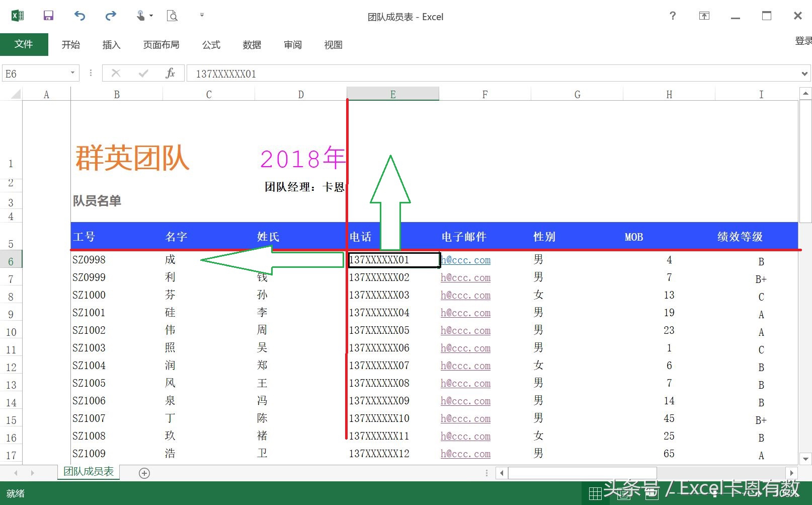Image resolution: width=812 pixels, height=505 pixels.
Task: Switch to the 数据 ribbon tab
Action: [x=252, y=45]
